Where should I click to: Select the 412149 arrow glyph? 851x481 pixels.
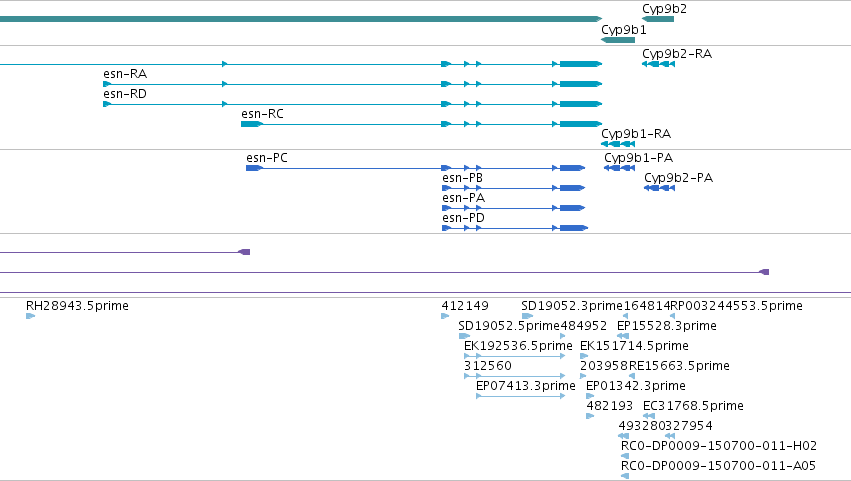point(446,316)
